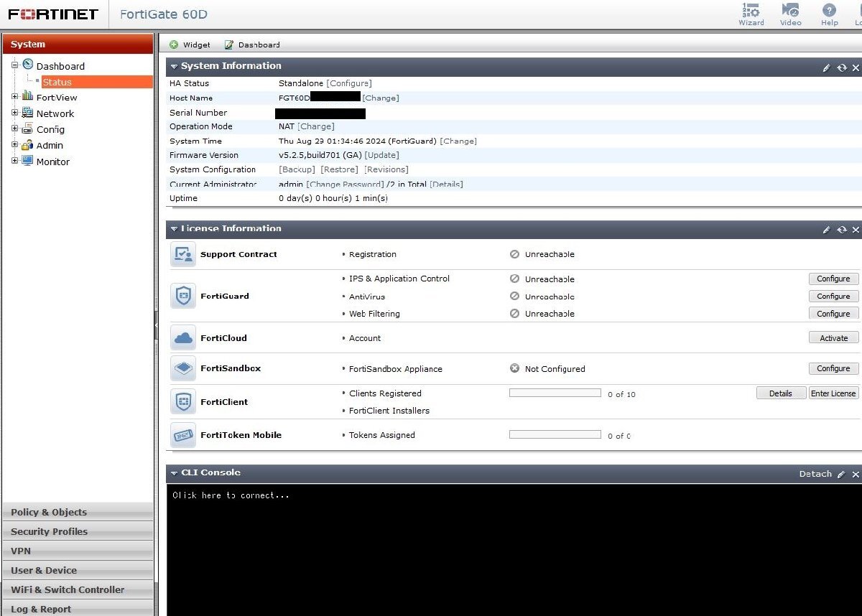Click the add Widget green plus icon

174,45
